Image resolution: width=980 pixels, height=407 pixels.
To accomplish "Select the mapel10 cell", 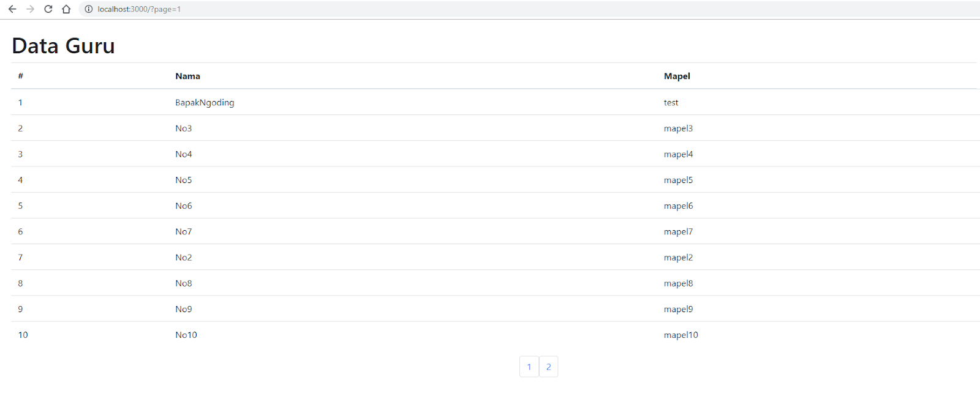I will tap(680, 335).
